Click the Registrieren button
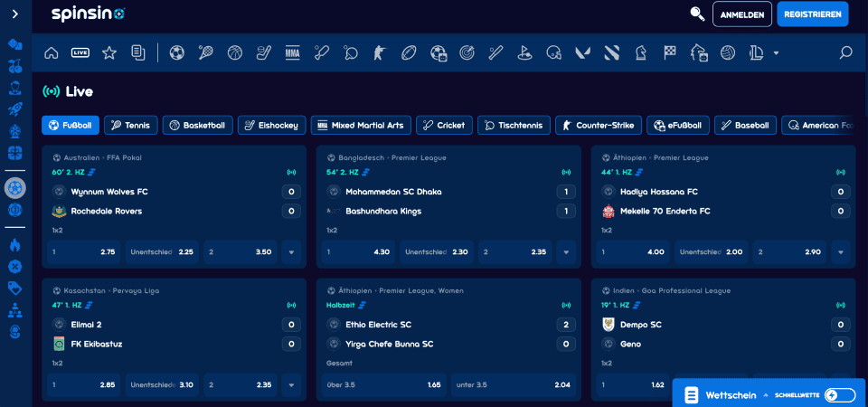Screen dimensions: 868x407 point(813,14)
